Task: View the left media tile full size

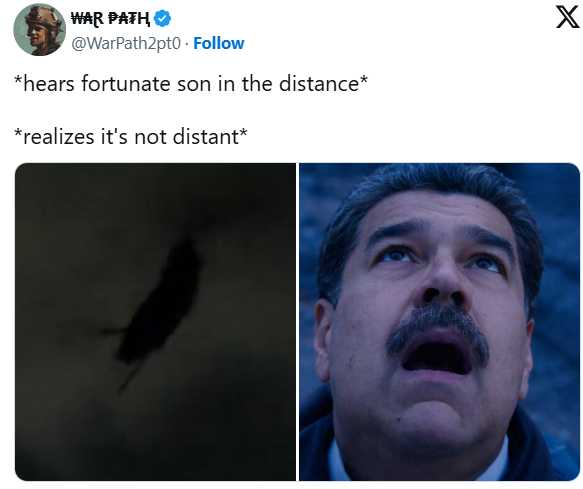Action: point(155,322)
